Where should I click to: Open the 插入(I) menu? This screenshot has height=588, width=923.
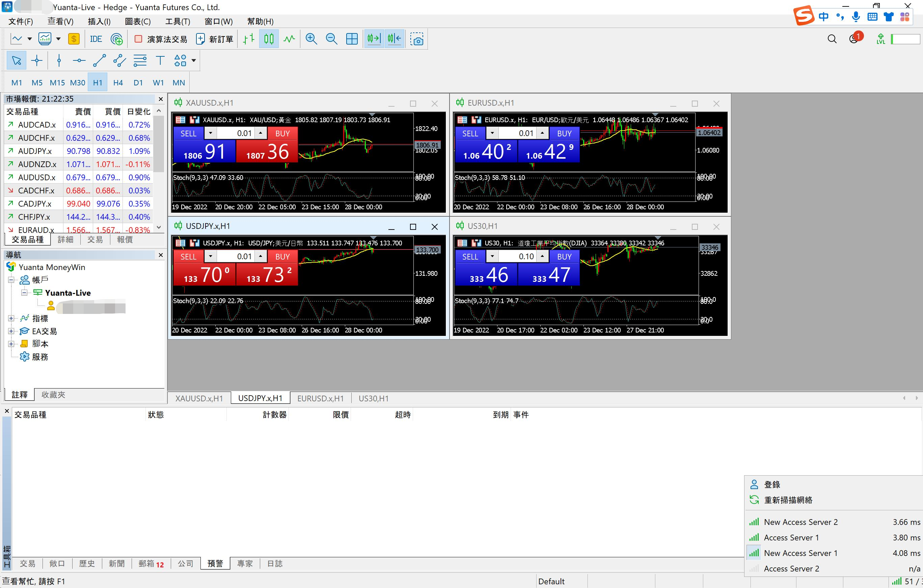[99, 22]
